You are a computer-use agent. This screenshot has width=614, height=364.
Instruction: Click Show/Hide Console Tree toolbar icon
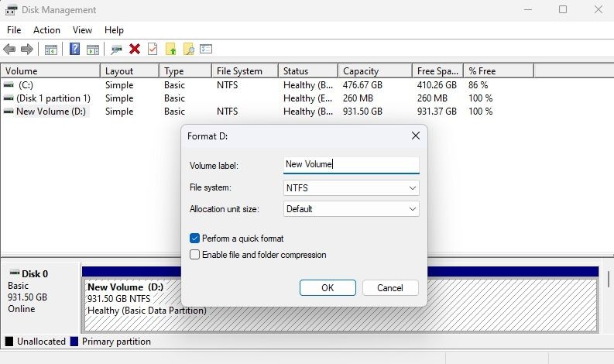[51, 50]
